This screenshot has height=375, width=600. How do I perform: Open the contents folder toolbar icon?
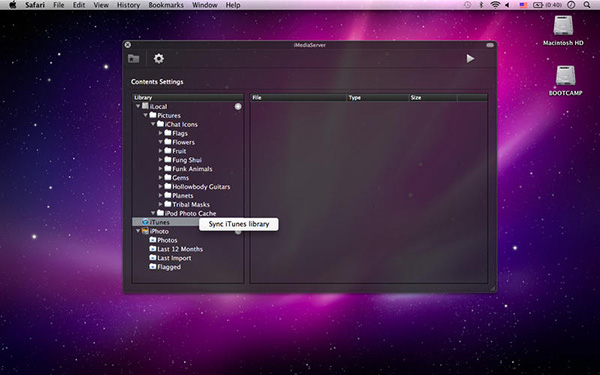click(x=134, y=59)
